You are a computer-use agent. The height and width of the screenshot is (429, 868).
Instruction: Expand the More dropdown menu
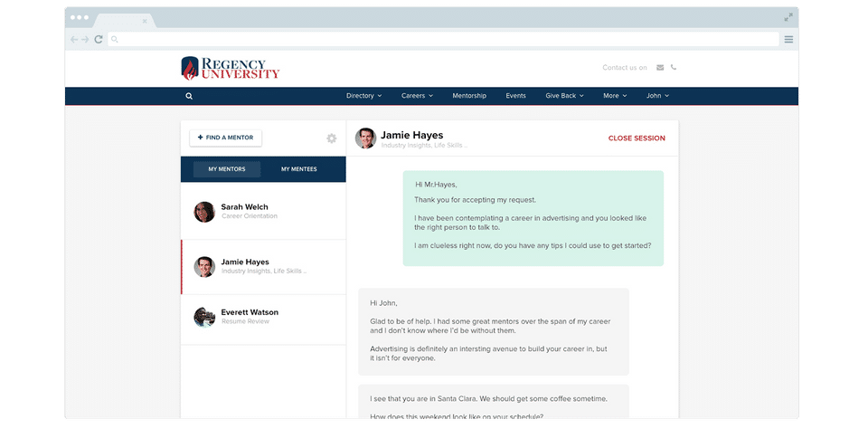[x=615, y=96]
